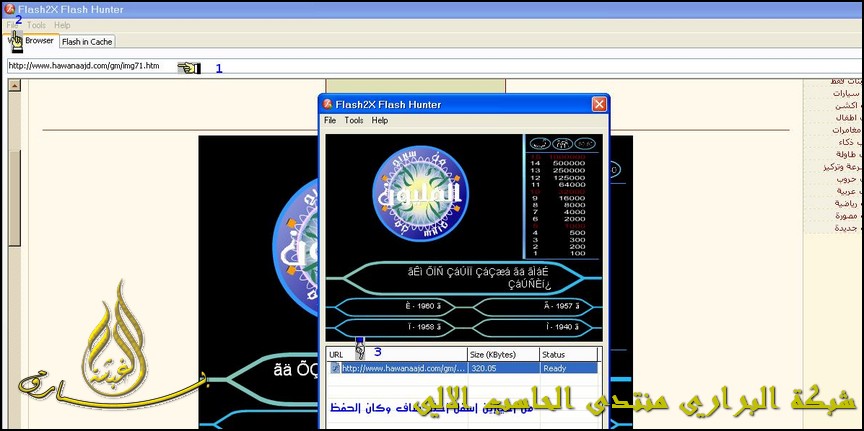Image resolution: width=864 pixels, height=431 pixels.
Task: Click prize ladder level 4 (500)
Action: point(557,233)
